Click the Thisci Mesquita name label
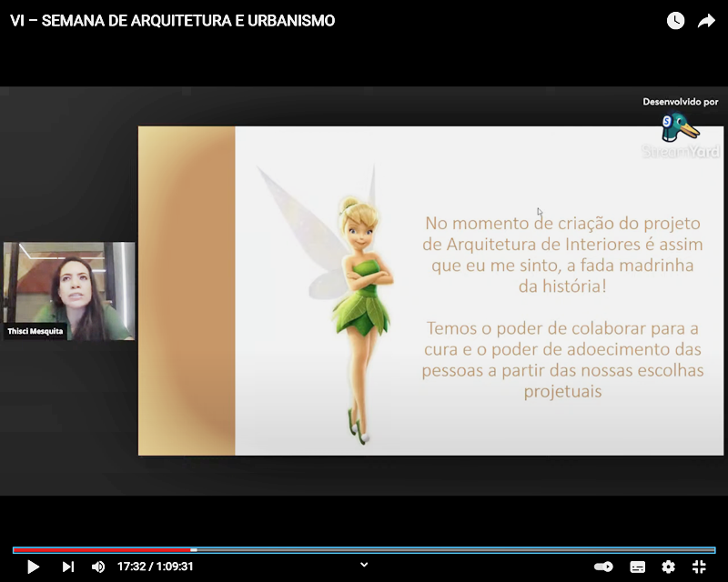This screenshot has height=582, width=728. coord(35,331)
